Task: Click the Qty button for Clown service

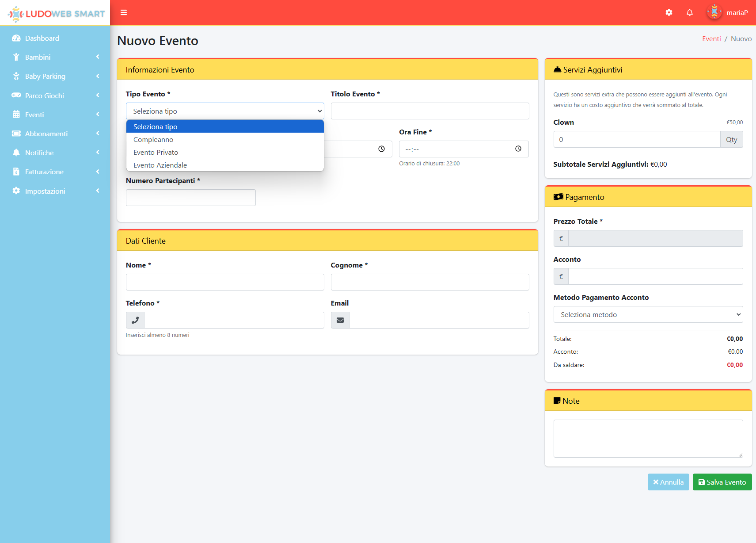Action: coord(732,139)
